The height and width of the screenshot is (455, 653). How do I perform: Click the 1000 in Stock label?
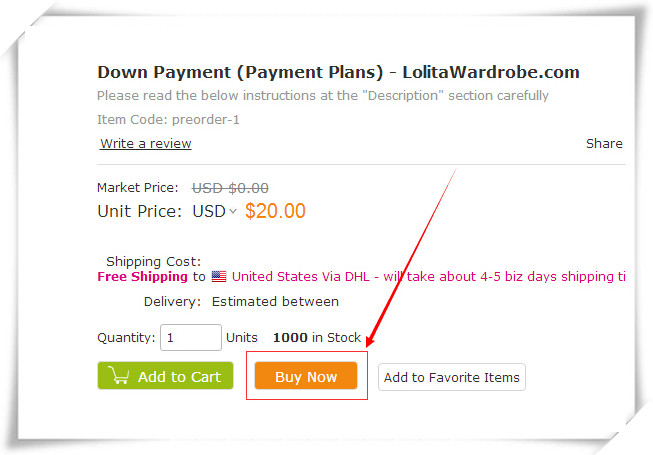[317, 337]
